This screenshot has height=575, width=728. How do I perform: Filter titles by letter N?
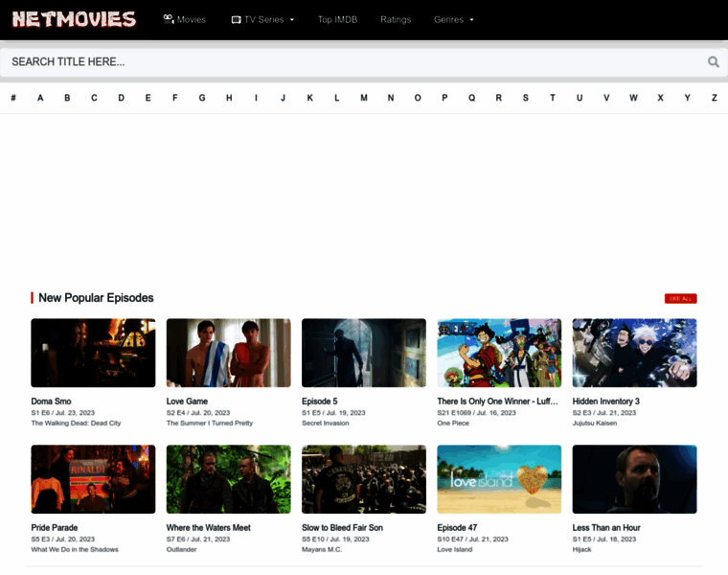pos(391,98)
